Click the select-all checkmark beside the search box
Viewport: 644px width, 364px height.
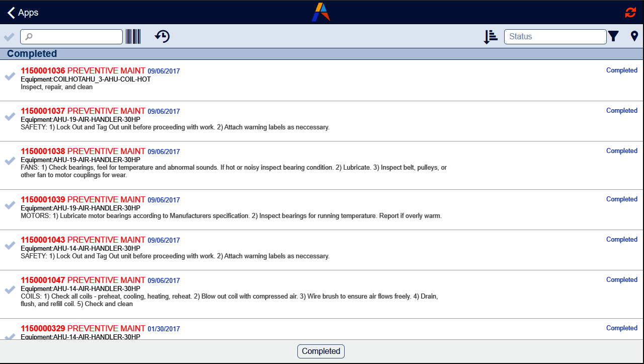(9, 36)
